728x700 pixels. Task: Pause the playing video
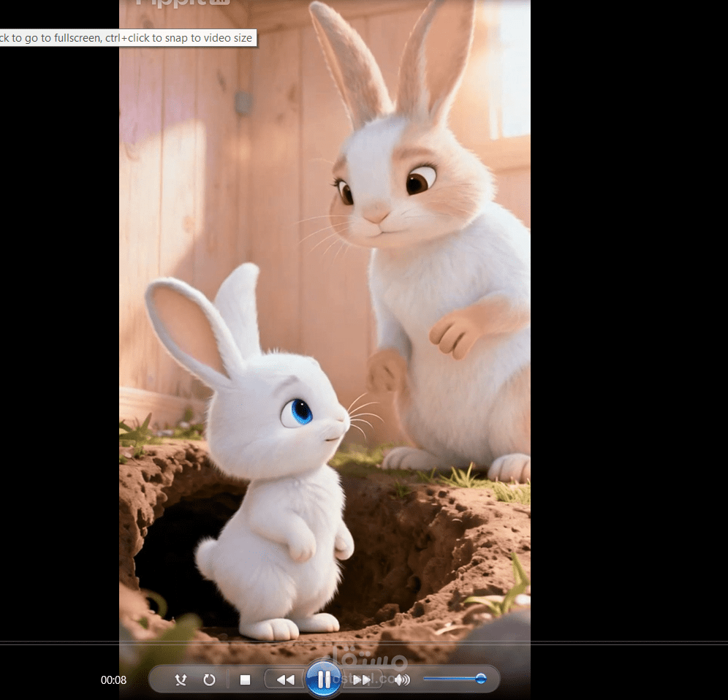(x=324, y=680)
